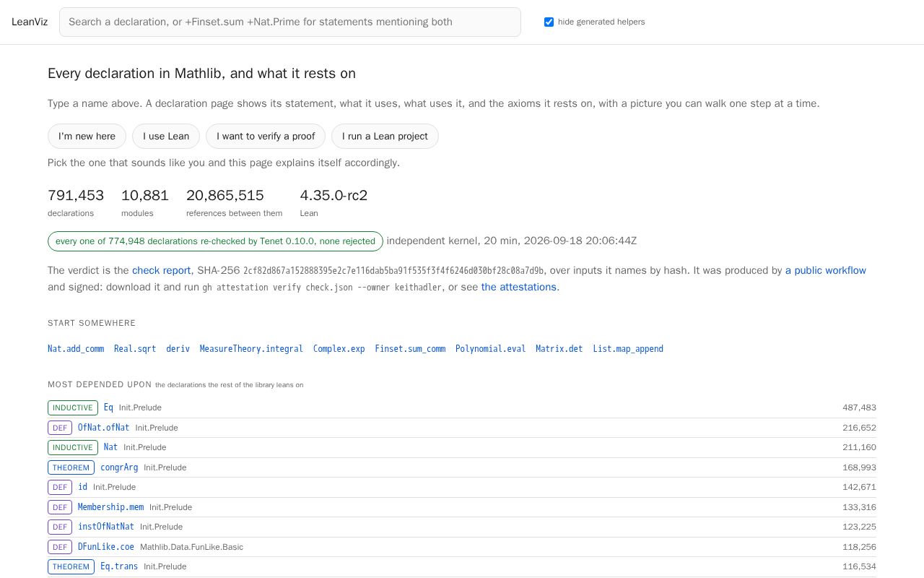Click the INDUCTIVE tag beside Nat

73,447
